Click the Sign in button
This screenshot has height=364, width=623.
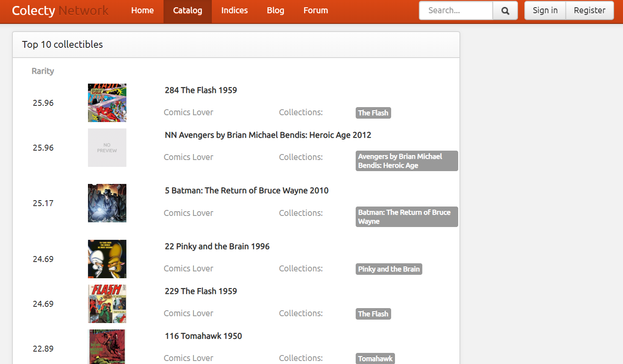pos(545,11)
